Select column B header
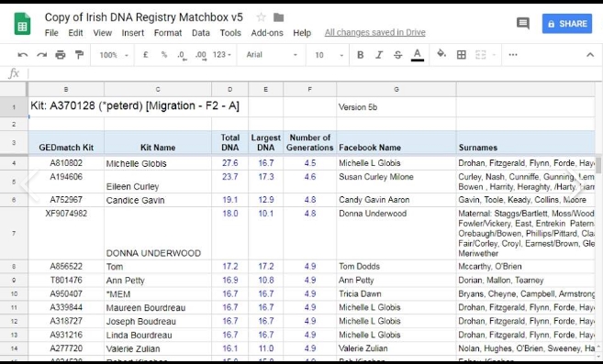This screenshot has height=364, width=603. [x=66, y=89]
